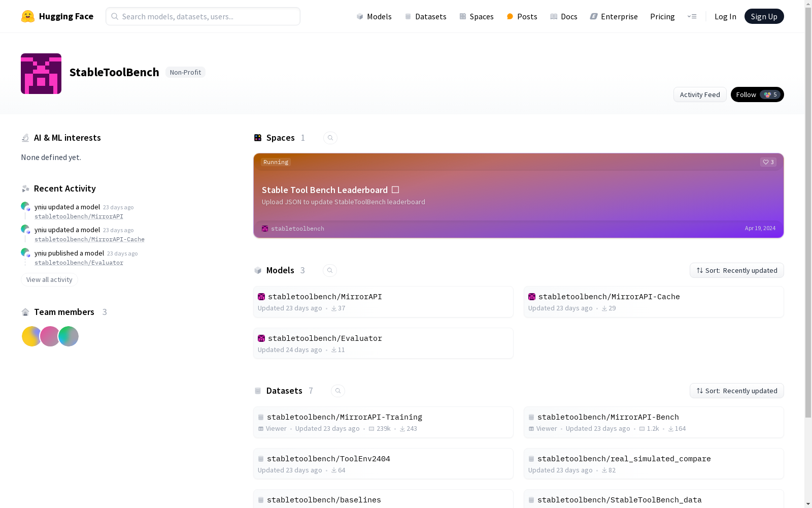Click the Sign Up button

[x=764, y=16]
